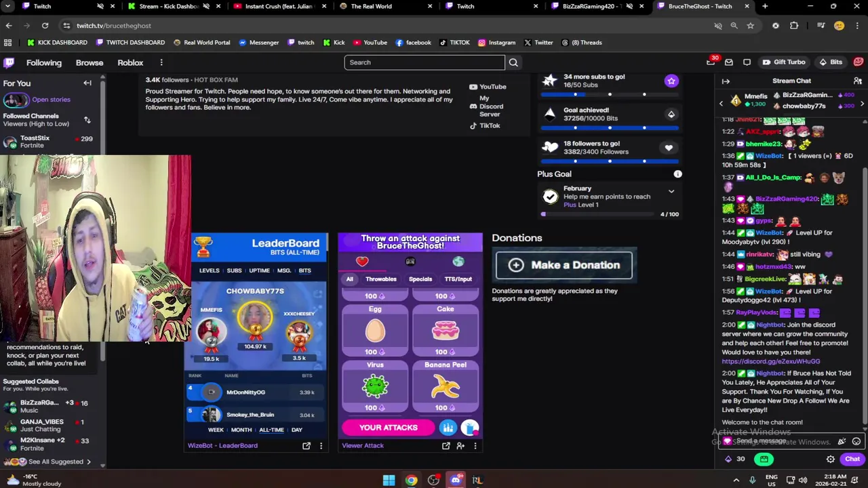Select the MONTH leaderboard period
Screen dimensions: 868x488
[241, 430]
